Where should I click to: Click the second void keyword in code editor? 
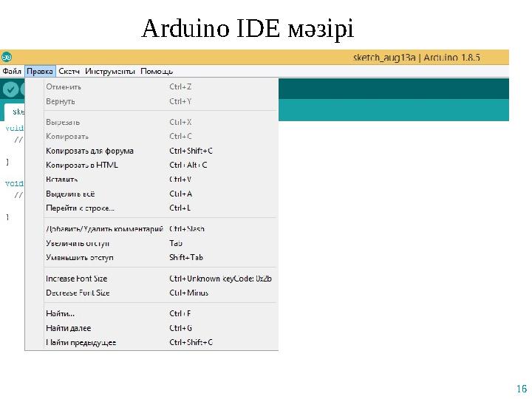click(15, 183)
